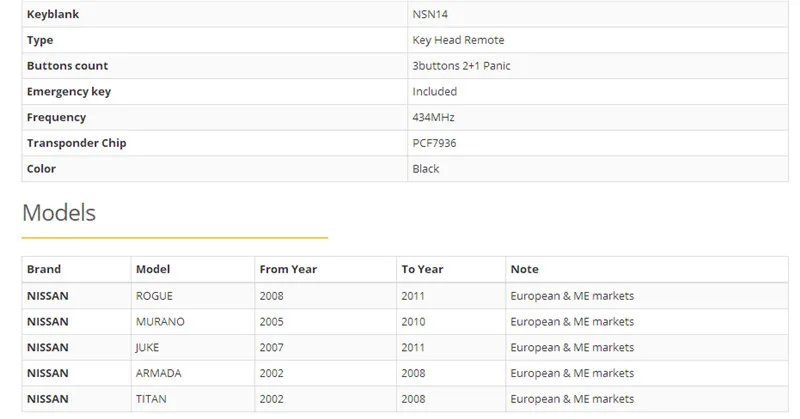Image resolution: width=800 pixels, height=419 pixels.
Task: Click the markets note in JUKE row
Action: (572, 348)
